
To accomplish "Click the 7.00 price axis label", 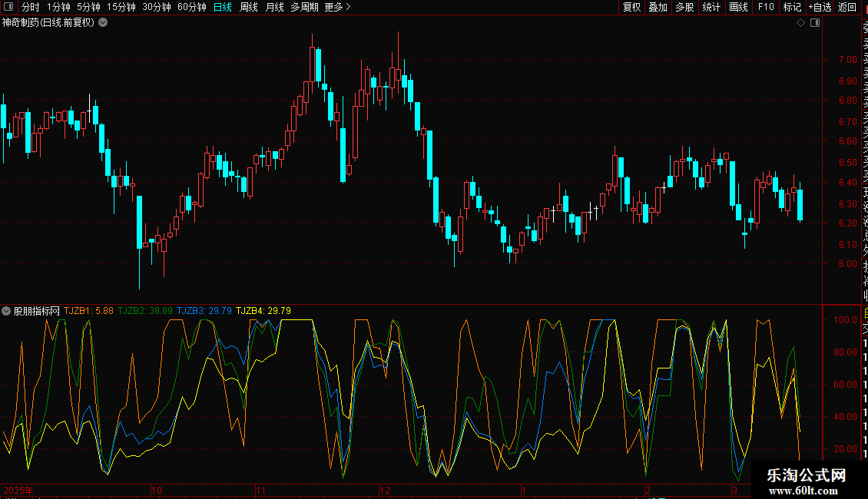I will (x=847, y=60).
